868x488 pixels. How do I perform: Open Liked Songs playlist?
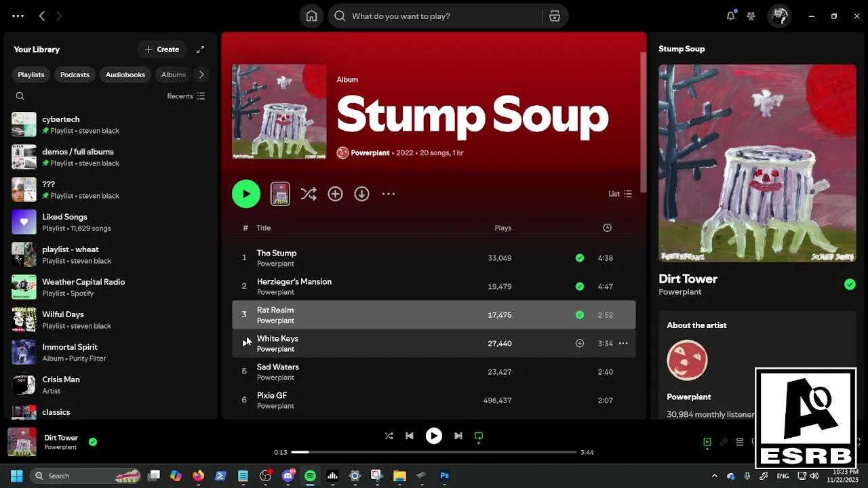click(112, 222)
